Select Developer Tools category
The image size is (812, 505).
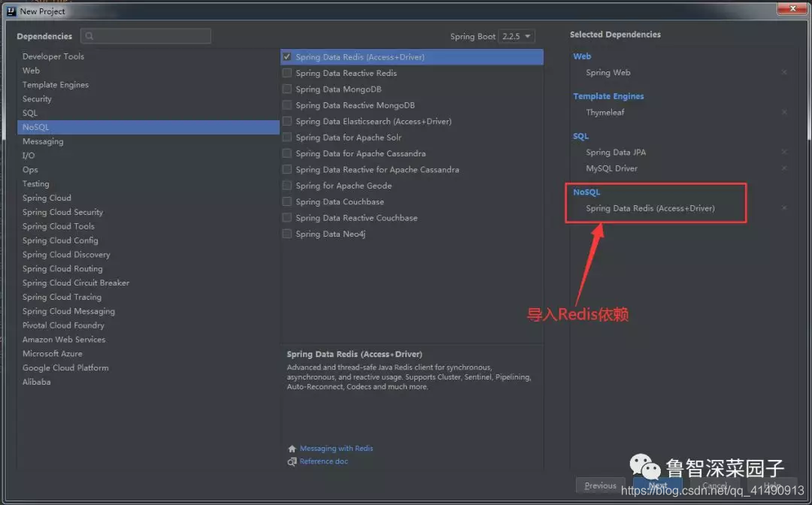click(148, 56)
